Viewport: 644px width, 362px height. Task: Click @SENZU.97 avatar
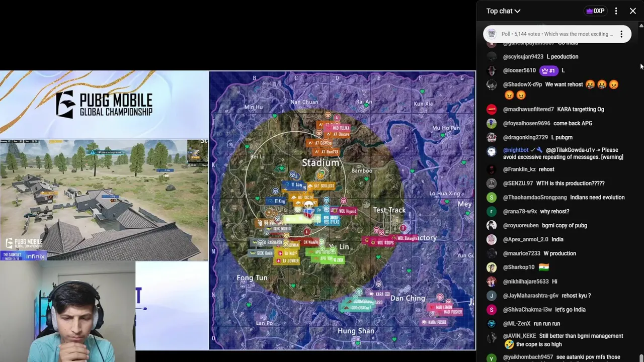point(492,184)
